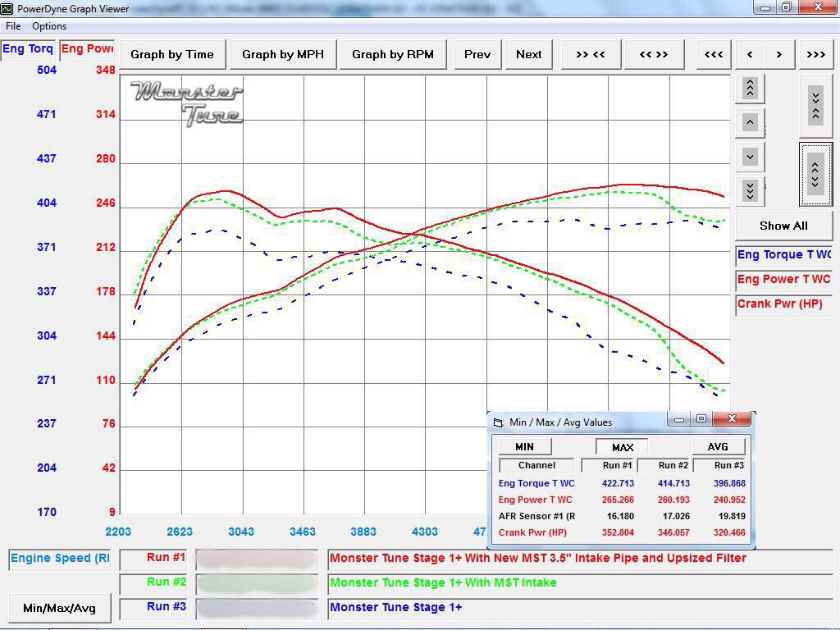Click the horizontal expand '<< >>' button
The image size is (840, 630).
coord(653,54)
